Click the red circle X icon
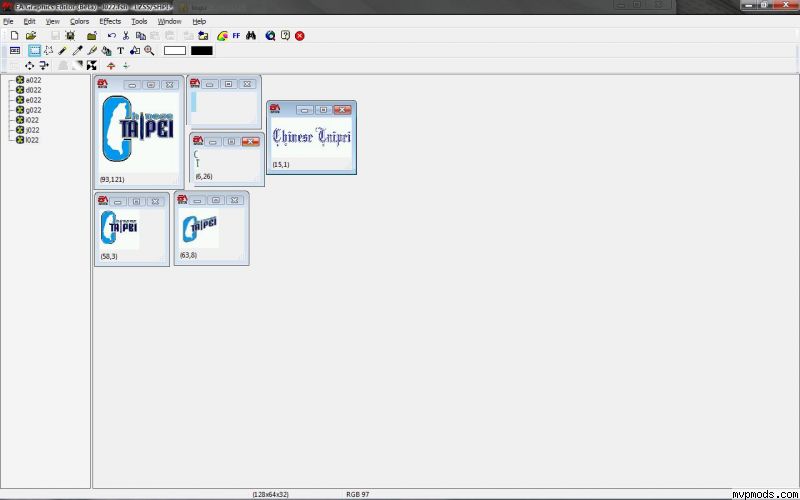The image size is (800, 500). click(x=300, y=36)
